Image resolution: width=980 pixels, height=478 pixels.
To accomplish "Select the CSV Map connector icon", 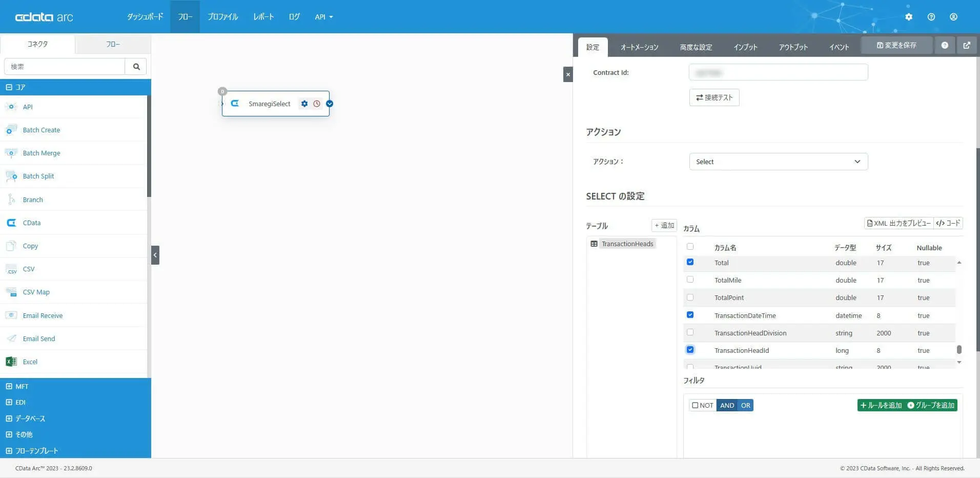I will point(11,292).
